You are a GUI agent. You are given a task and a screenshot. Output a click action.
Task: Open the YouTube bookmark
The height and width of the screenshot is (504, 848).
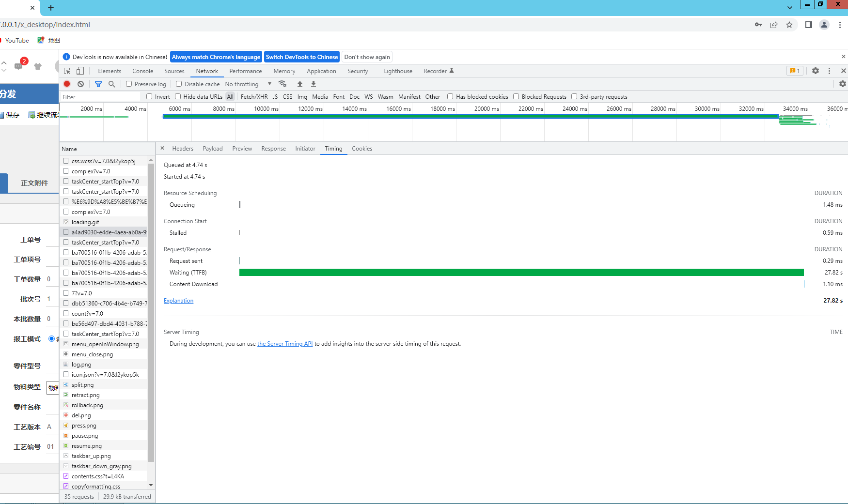point(15,40)
